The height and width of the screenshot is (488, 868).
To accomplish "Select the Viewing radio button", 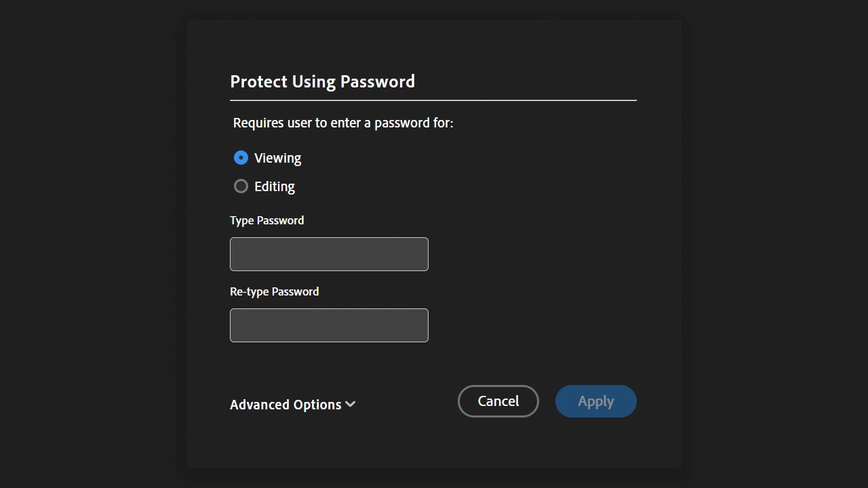I will (x=241, y=158).
